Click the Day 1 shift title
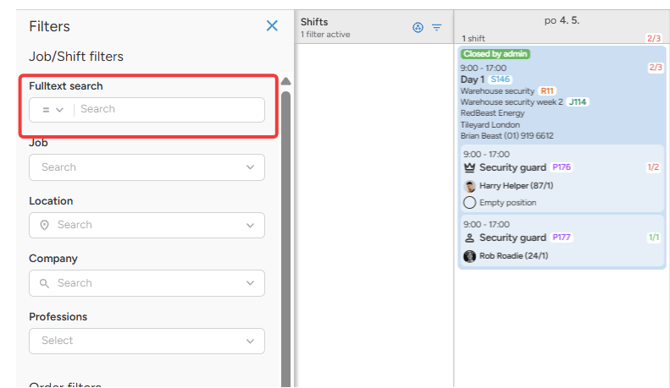 pyautogui.click(x=472, y=80)
